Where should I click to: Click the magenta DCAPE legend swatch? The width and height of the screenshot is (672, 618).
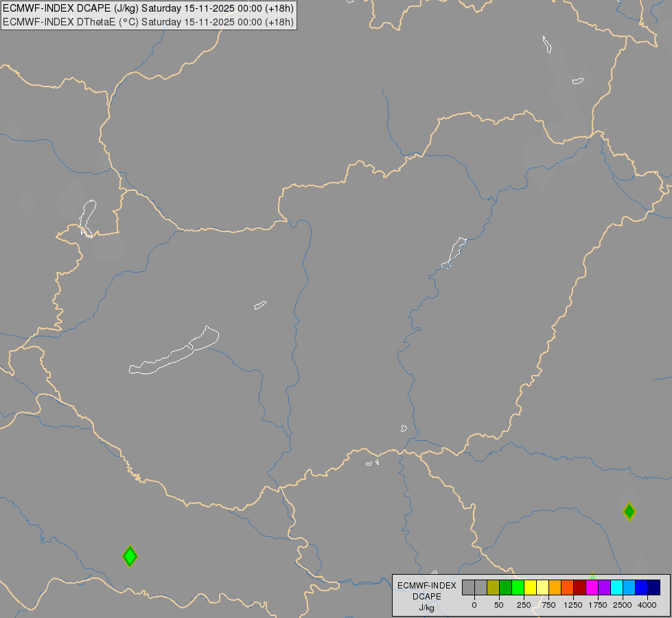coord(592,587)
